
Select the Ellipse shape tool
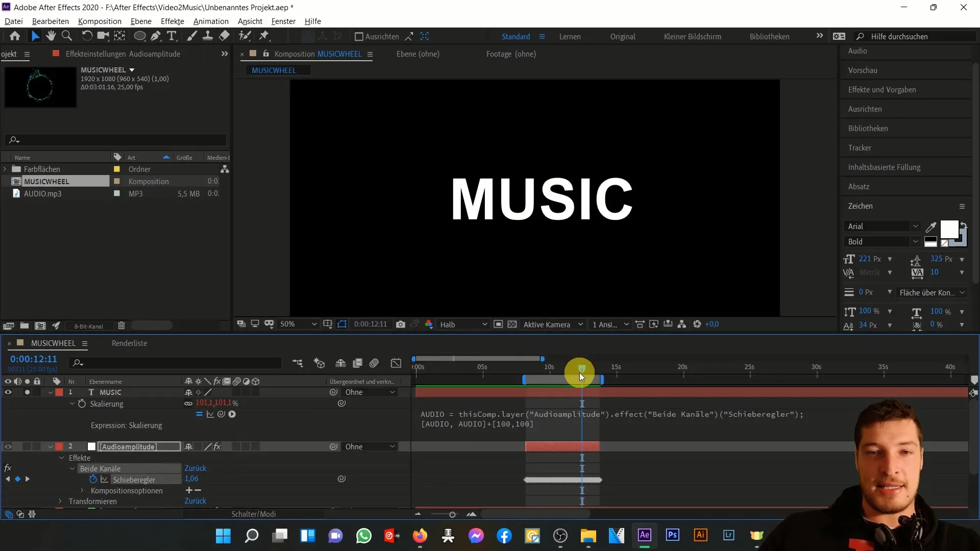(x=139, y=36)
